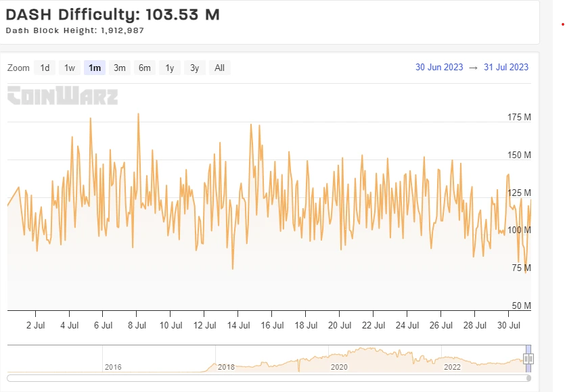Click the 100 M axis label
Image resolution: width=565 pixels, height=392 pixels.
(519, 230)
